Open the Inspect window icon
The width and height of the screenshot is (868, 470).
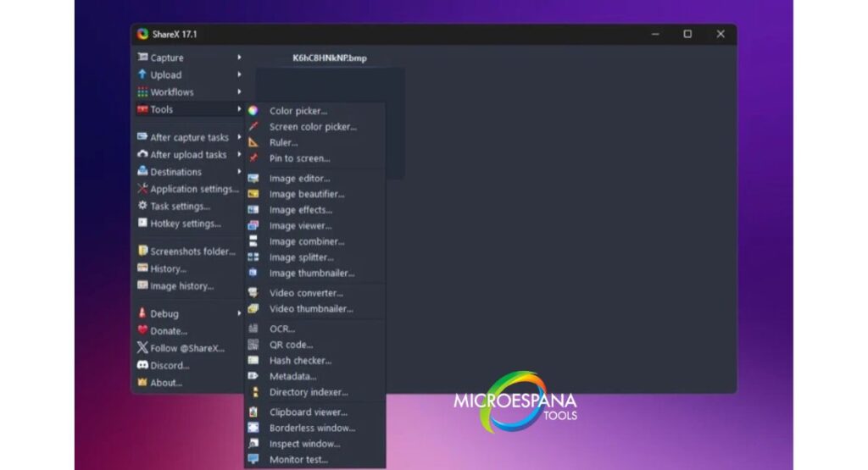pos(253,444)
